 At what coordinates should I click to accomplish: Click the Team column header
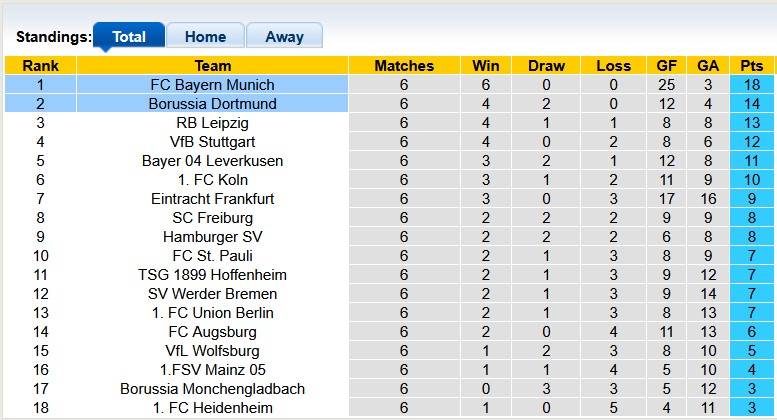[x=212, y=66]
